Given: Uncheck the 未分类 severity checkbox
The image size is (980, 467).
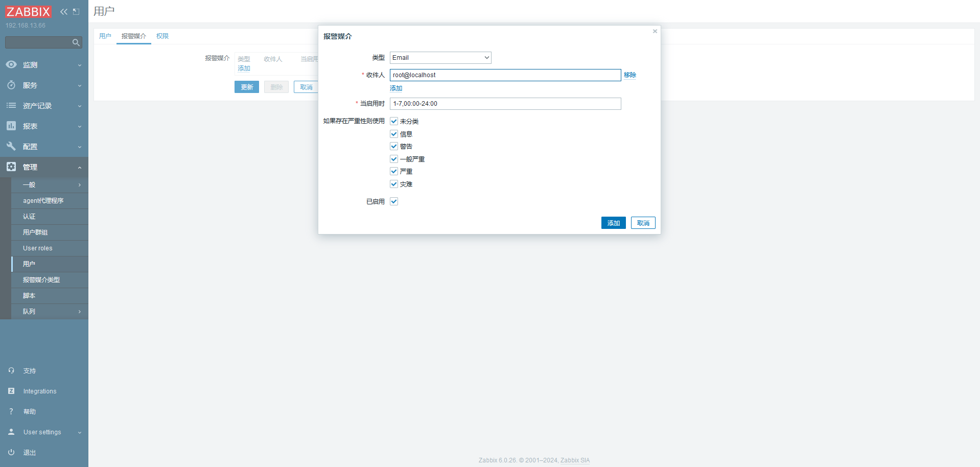Looking at the screenshot, I should point(394,121).
